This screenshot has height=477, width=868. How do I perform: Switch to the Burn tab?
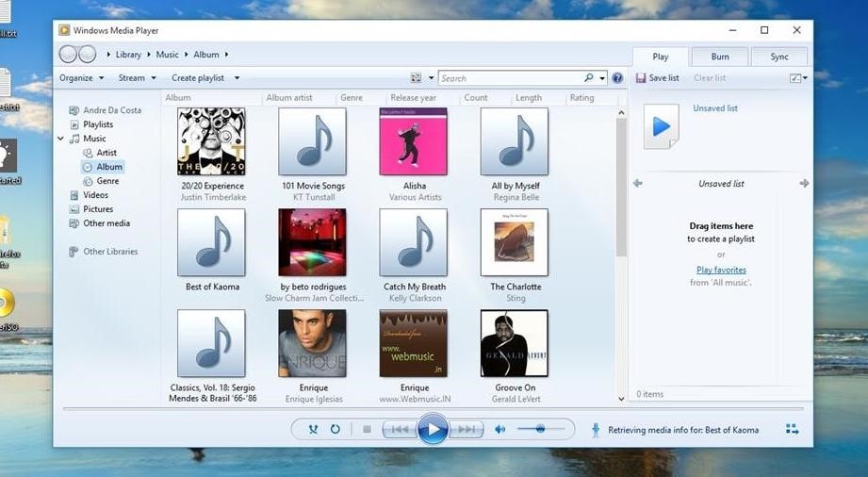click(720, 57)
